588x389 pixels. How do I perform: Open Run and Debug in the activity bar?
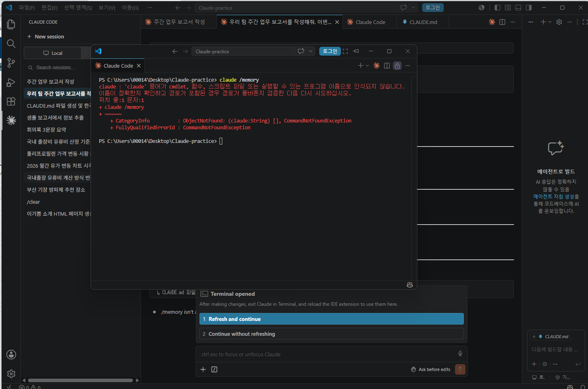[11, 82]
